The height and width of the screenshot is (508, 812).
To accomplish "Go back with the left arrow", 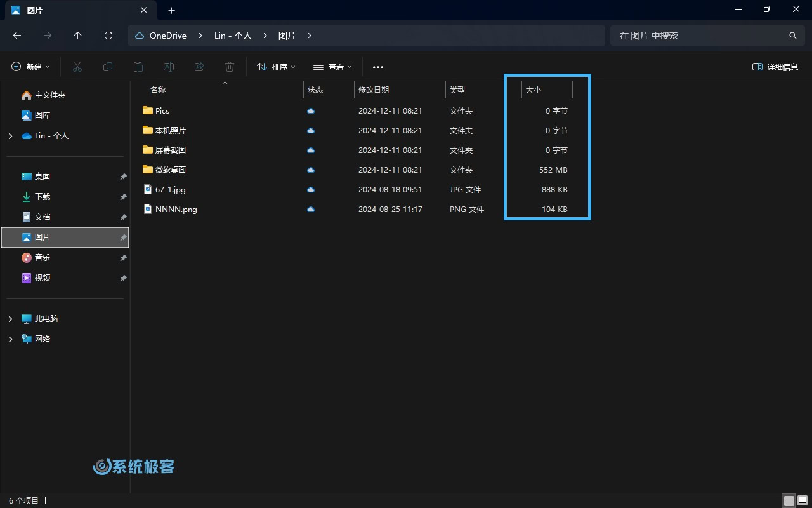I will pyautogui.click(x=17, y=36).
